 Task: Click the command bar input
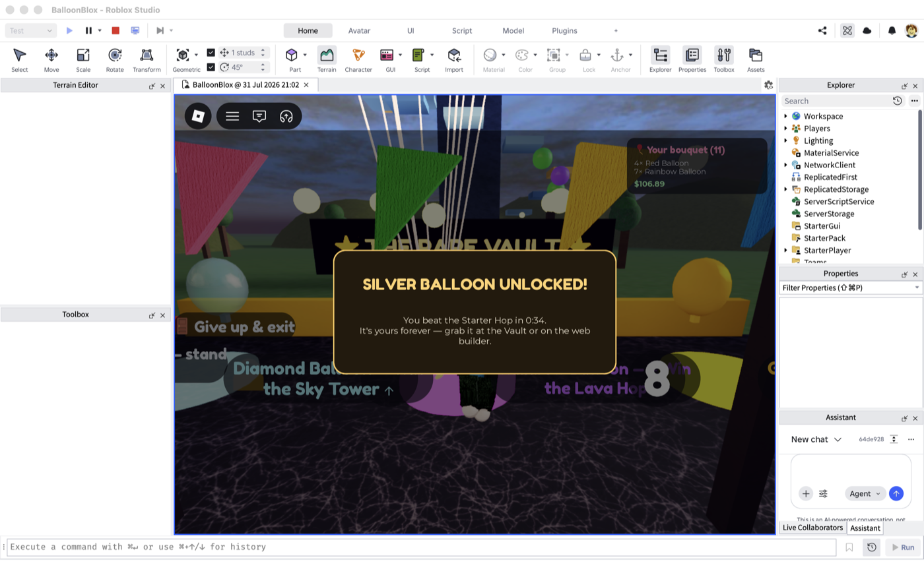pos(422,547)
